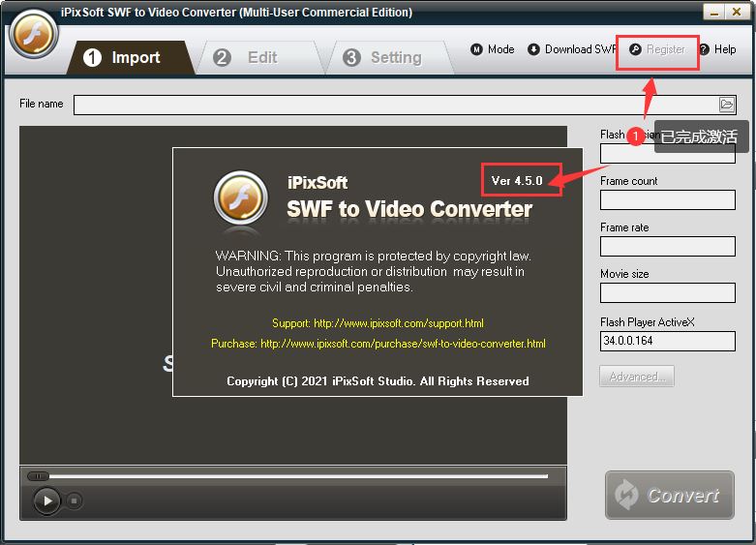
Task: Click Download SWF in the top toolbar
Action: coord(572,49)
